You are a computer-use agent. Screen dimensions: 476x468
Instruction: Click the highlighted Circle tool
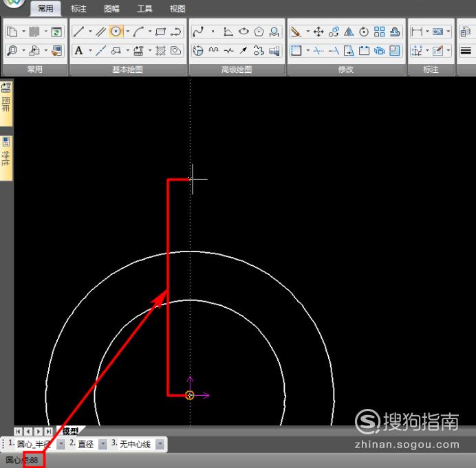tap(116, 32)
